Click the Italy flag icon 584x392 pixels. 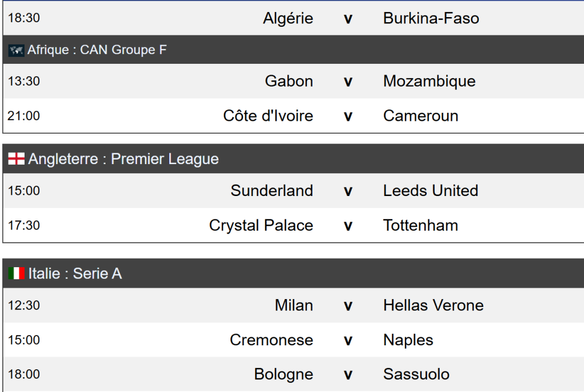pos(16,274)
